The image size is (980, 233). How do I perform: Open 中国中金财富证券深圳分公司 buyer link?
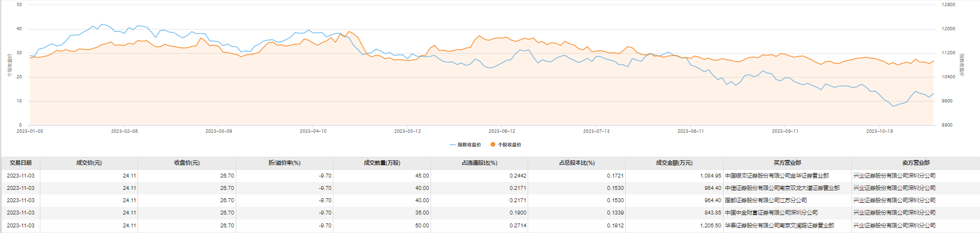pos(771,213)
